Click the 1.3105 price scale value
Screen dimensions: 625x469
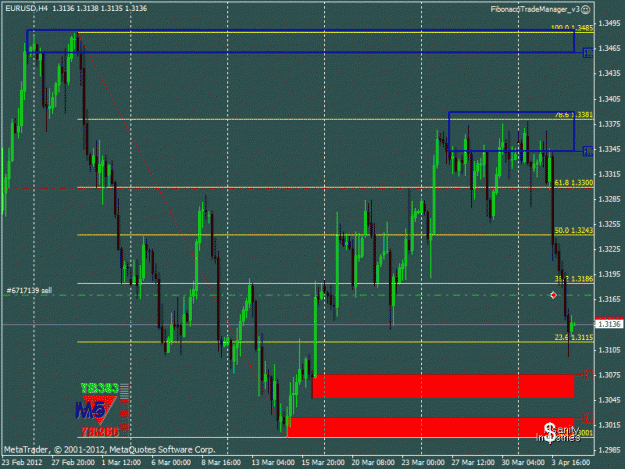click(609, 350)
